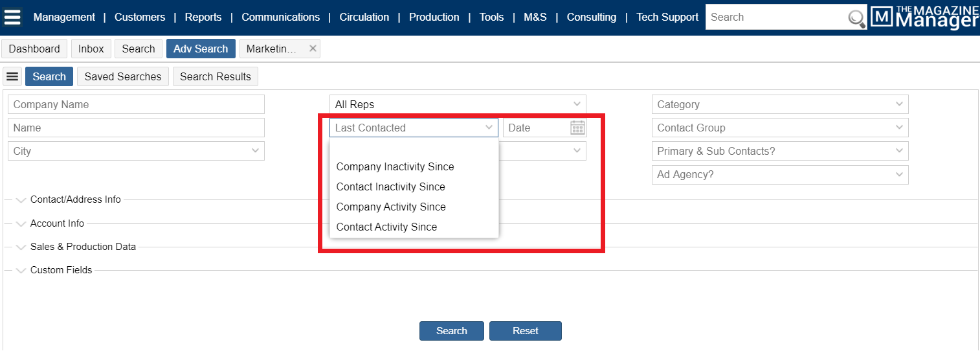Click The Magazine Manager logo
This screenshot has height=351, width=980.
(x=924, y=17)
